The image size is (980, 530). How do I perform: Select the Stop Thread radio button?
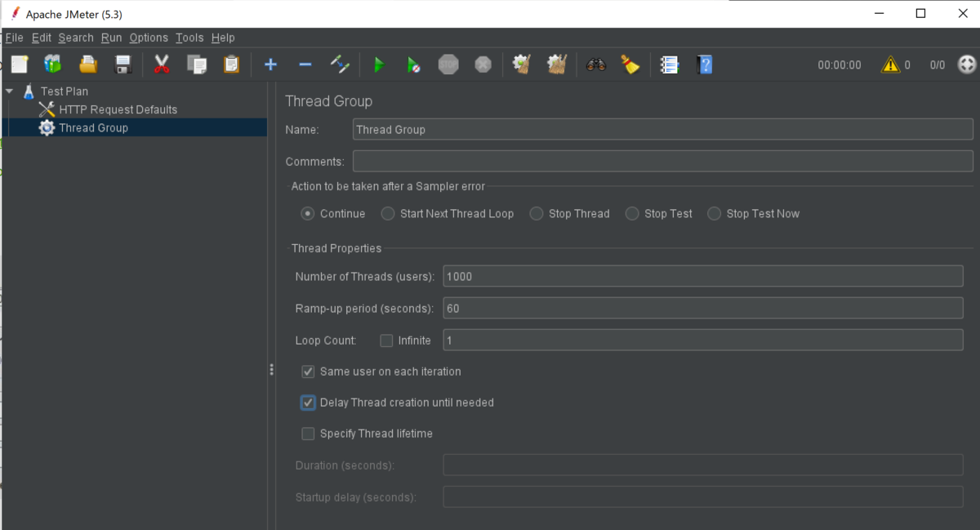[x=537, y=214]
